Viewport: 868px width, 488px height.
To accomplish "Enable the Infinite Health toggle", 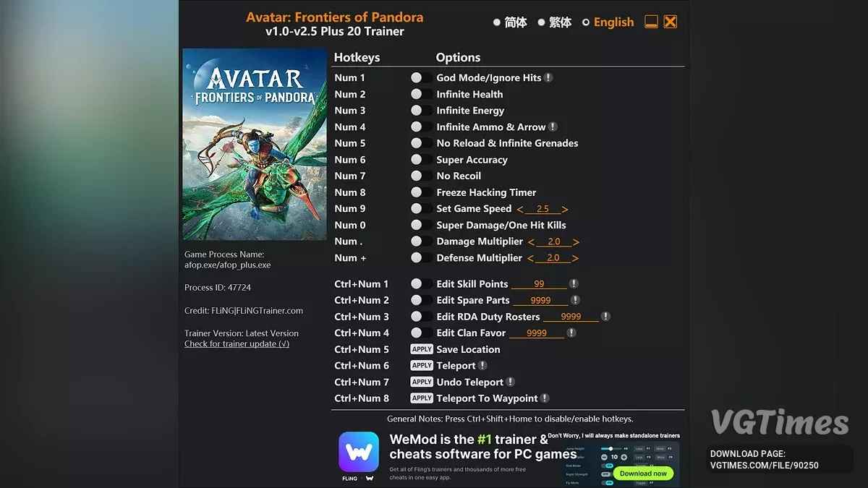I will point(421,94).
